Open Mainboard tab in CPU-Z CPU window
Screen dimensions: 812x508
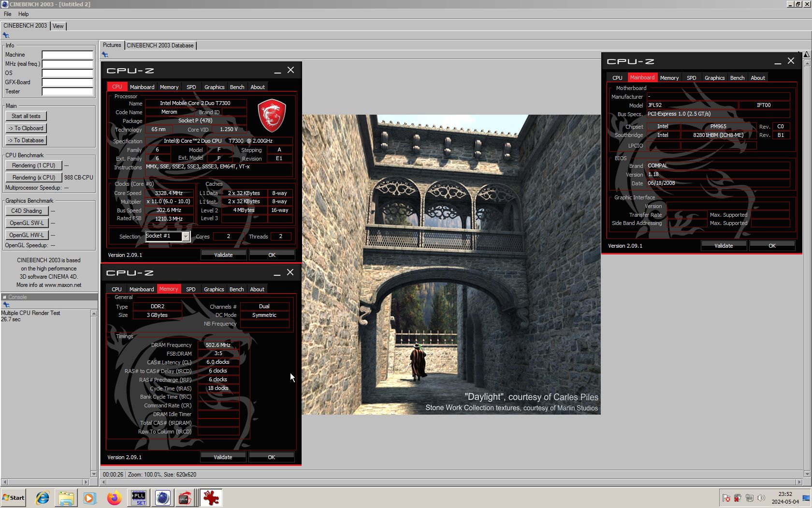[142, 87]
